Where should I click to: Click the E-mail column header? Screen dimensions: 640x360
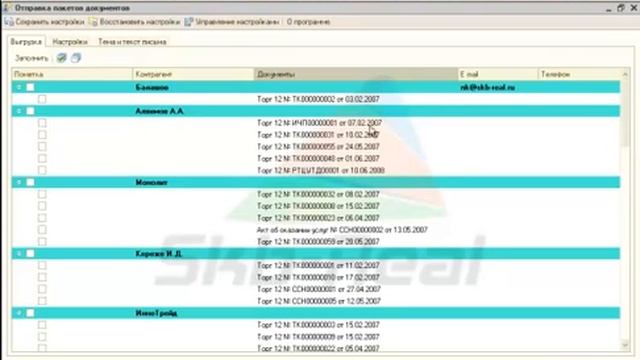tap(498, 74)
